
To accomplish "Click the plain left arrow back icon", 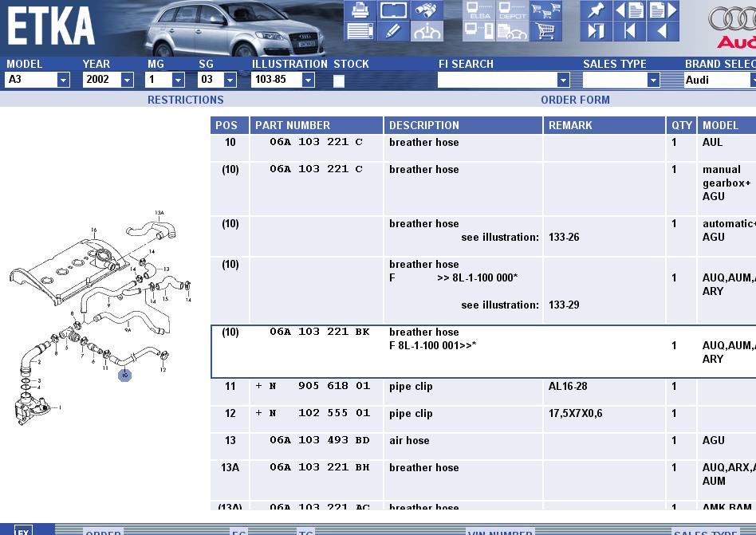I will pyautogui.click(x=663, y=31).
